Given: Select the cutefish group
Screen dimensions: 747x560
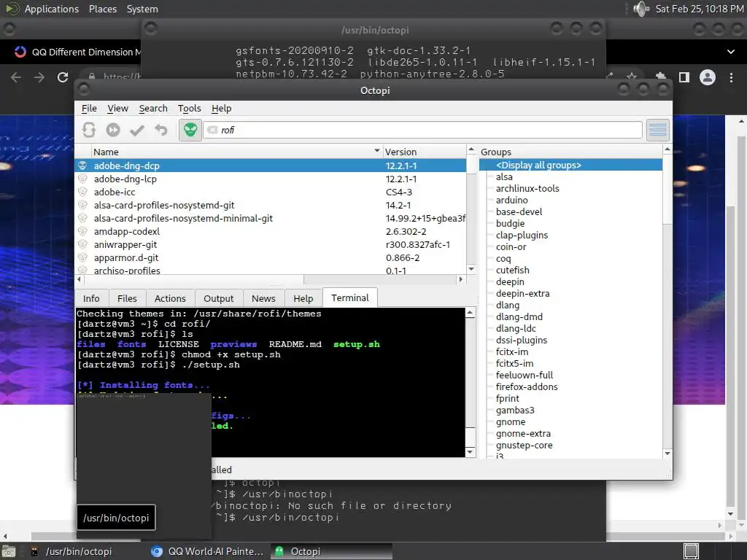Looking at the screenshot, I should (513, 270).
